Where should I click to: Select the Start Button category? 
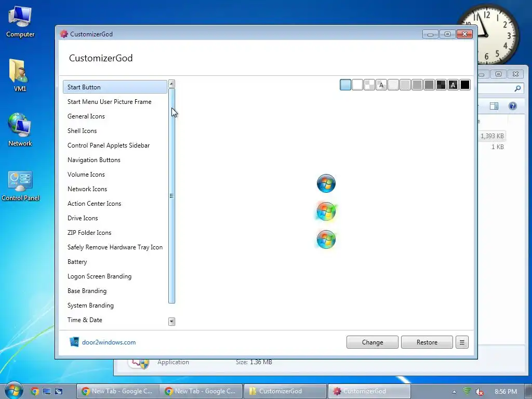pos(115,87)
